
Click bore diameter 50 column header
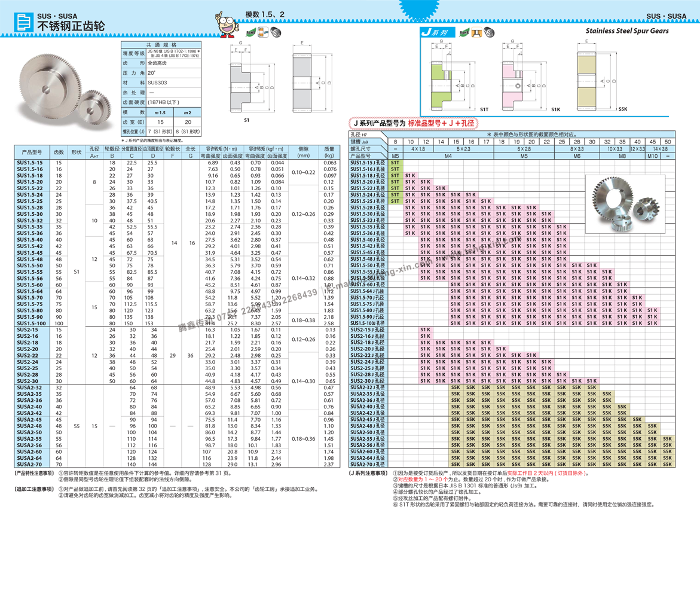[668, 142]
